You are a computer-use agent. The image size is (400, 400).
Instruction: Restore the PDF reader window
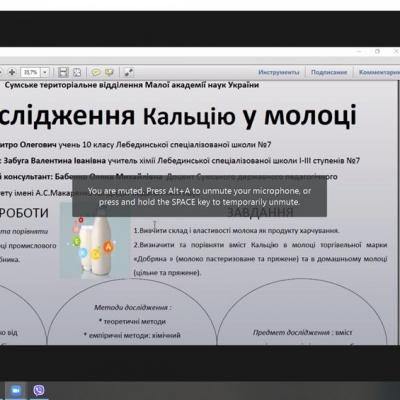click(377, 51)
